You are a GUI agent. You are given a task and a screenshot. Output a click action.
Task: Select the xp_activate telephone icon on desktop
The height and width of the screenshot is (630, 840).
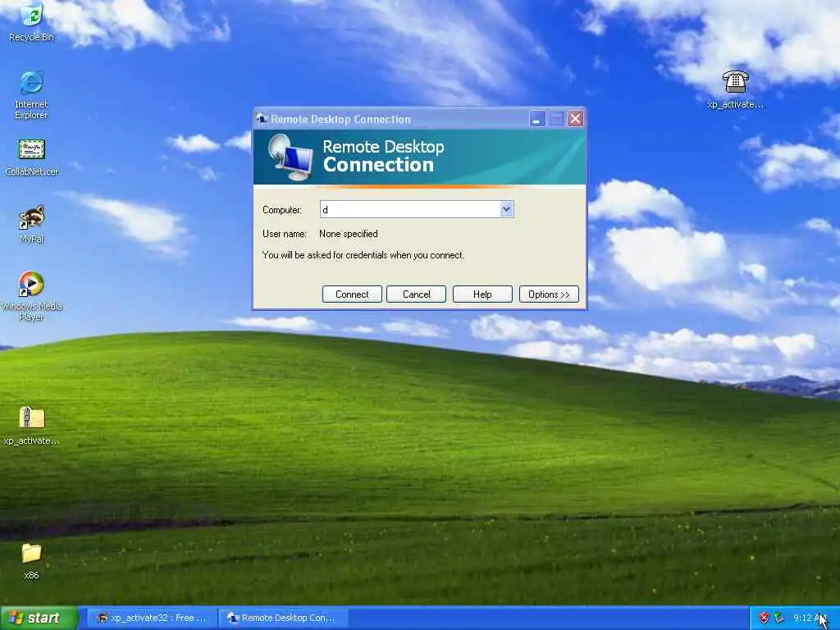click(x=736, y=89)
